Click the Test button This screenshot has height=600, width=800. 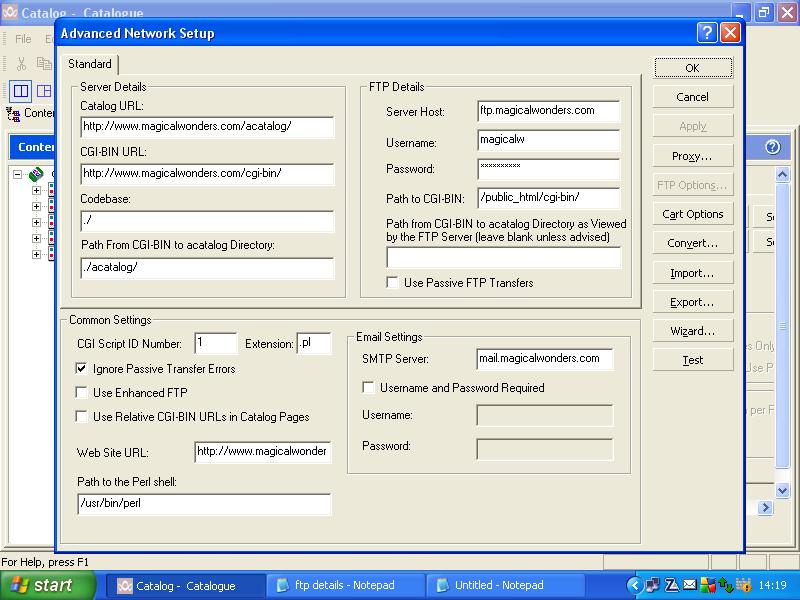(x=692, y=360)
